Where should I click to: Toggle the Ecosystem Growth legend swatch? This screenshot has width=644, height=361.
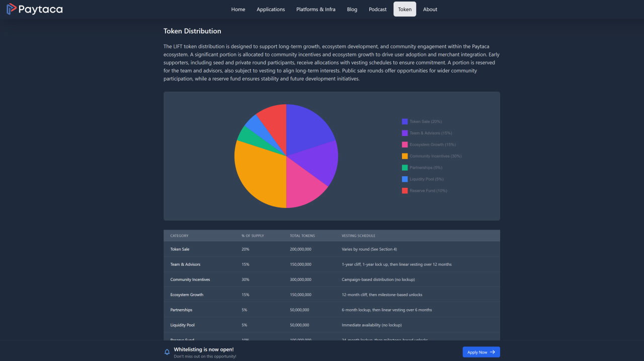(x=405, y=145)
